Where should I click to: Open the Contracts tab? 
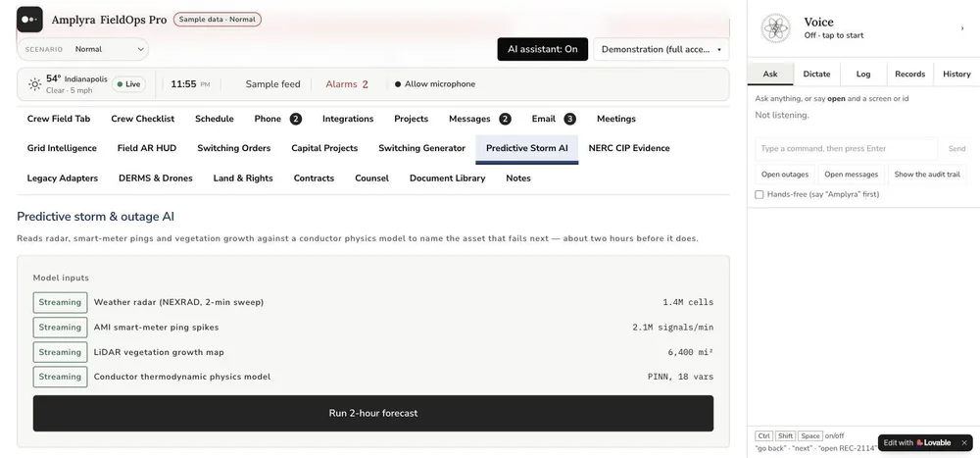click(x=314, y=178)
